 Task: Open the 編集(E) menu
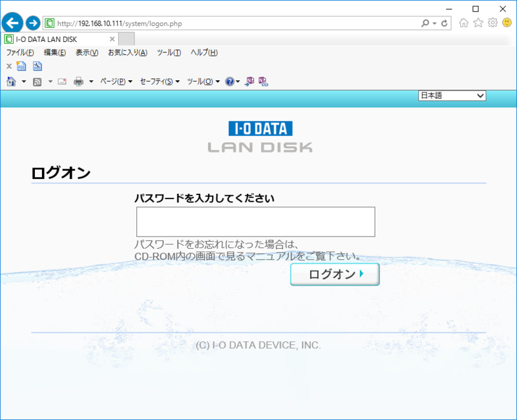pyautogui.click(x=55, y=52)
